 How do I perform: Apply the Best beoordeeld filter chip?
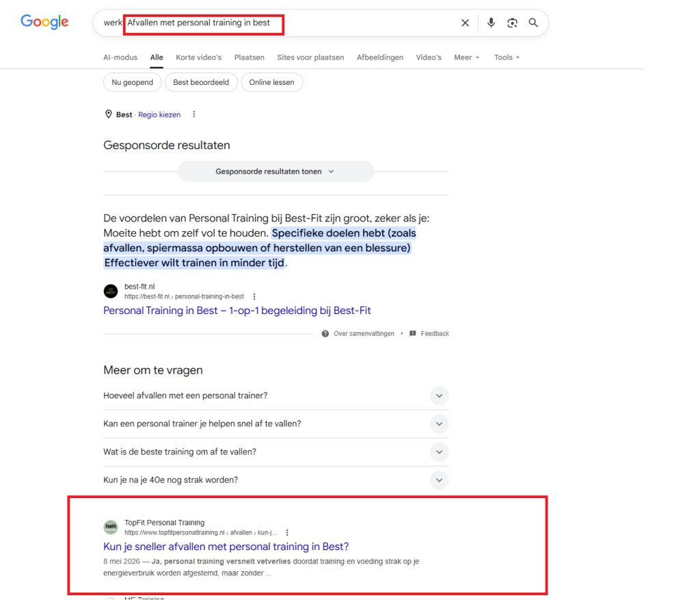click(201, 82)
